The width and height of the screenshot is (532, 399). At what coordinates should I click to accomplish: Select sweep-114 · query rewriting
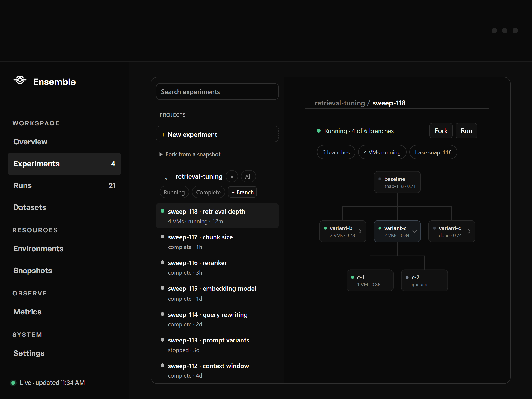[217, 319]
